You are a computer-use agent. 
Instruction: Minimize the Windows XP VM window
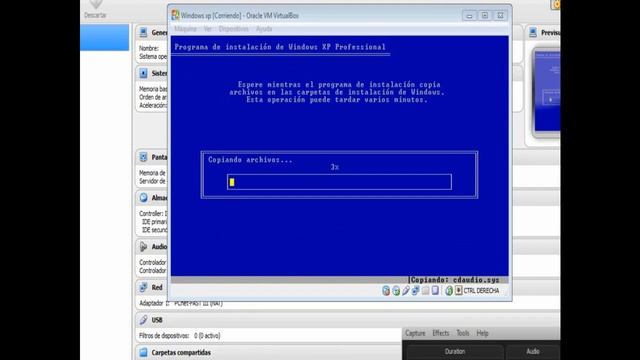(469, 16)
